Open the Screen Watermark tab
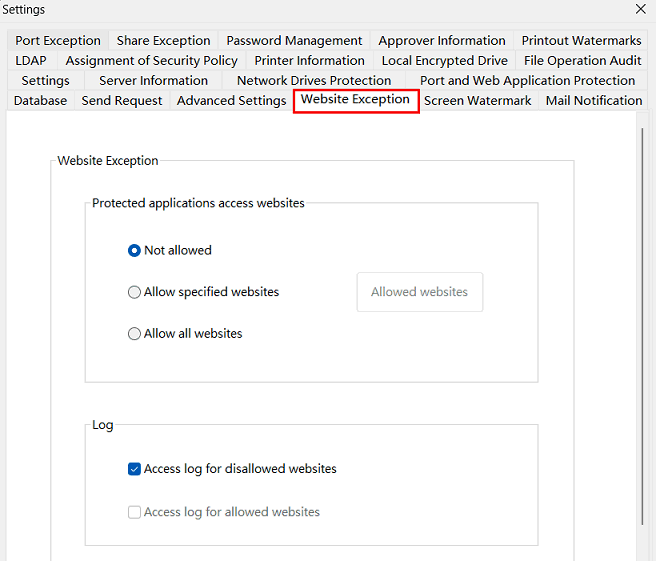 coord(477,101)
